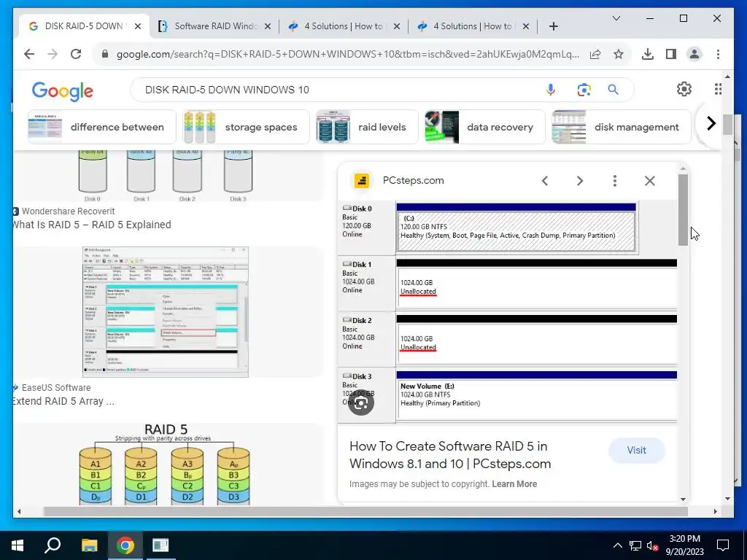The image size is (747, 560).
Task: Toggle Chrome side panel
Action: click(x=671, y=54)
